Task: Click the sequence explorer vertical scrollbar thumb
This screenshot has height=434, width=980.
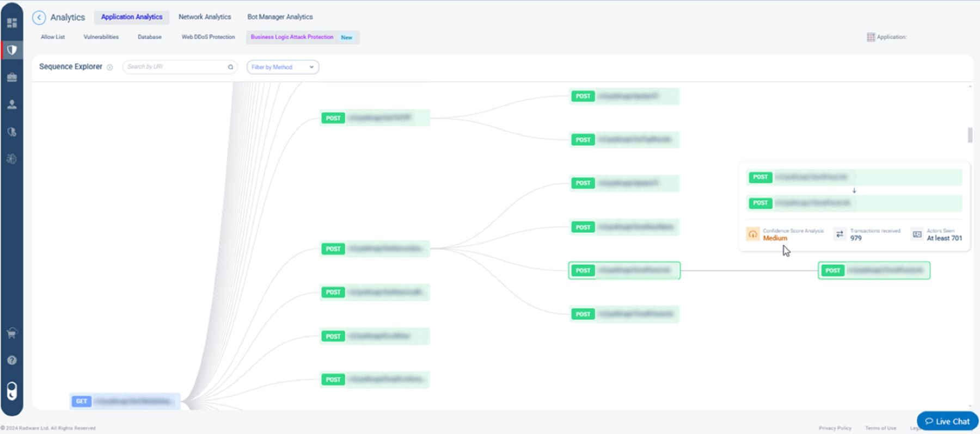Action: coord(970,135)
